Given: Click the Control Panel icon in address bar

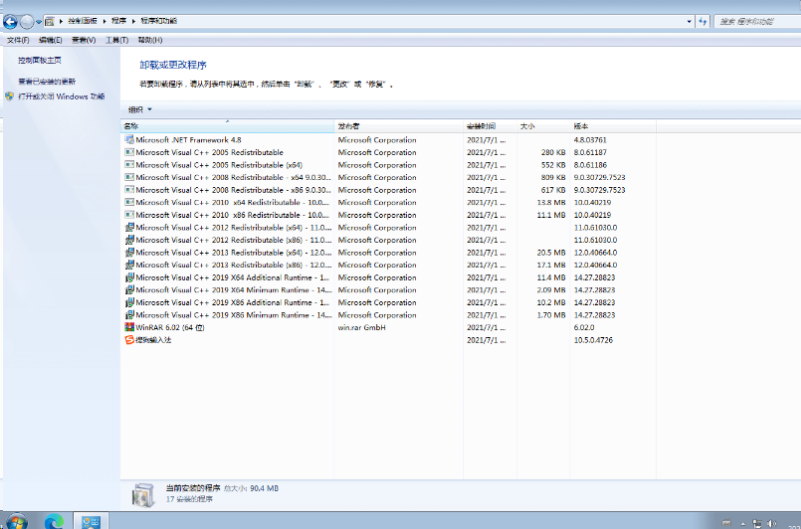Looking at the screenshot, I should (x=50, y=21).
